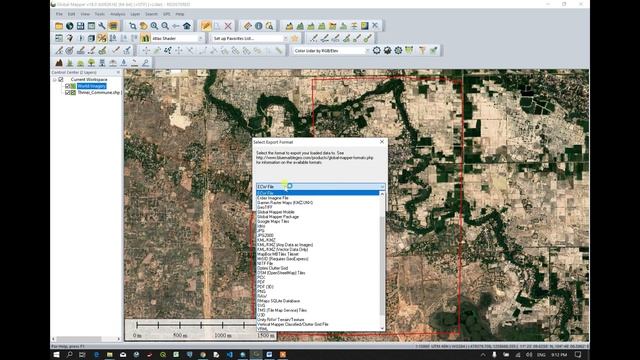Click the first gear icon beside Color Lidar dropdown
Viewport: 640px width, 360px height.
click(376, 51)
